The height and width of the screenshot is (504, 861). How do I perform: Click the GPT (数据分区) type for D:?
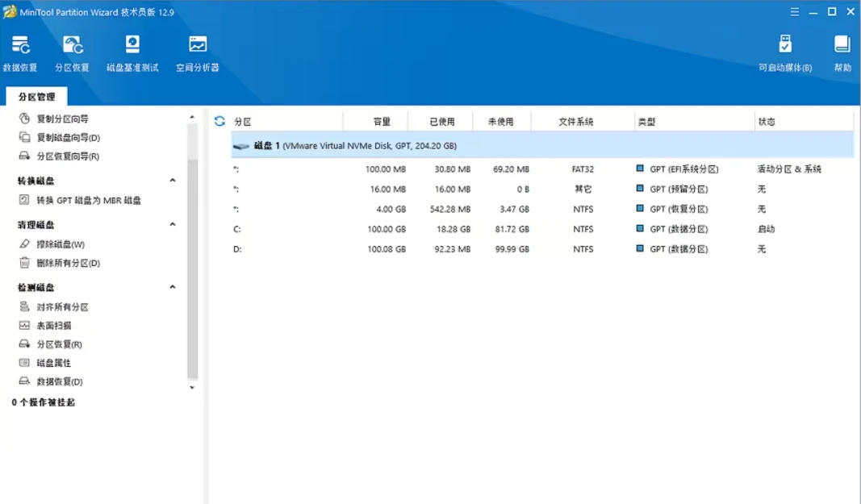679,248
